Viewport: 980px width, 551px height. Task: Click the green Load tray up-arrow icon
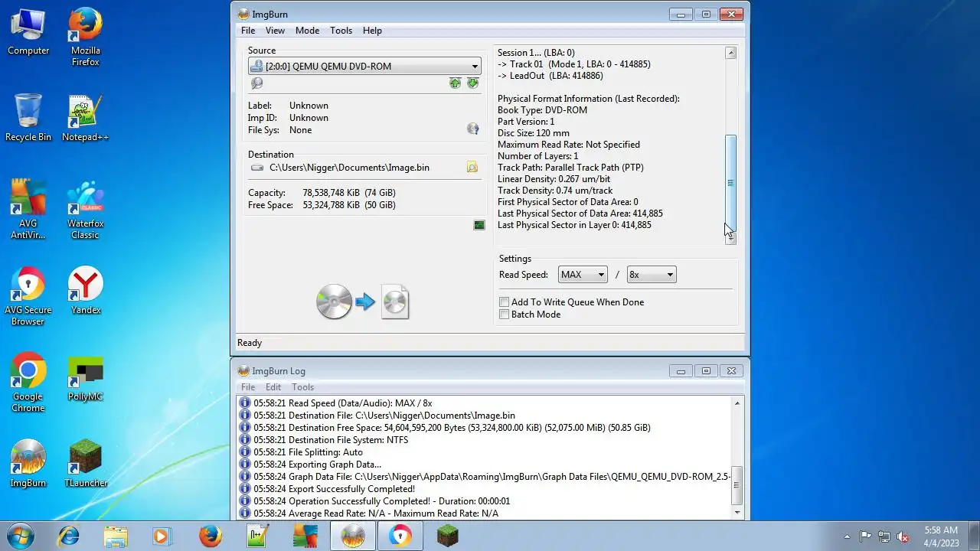point(456,83)
